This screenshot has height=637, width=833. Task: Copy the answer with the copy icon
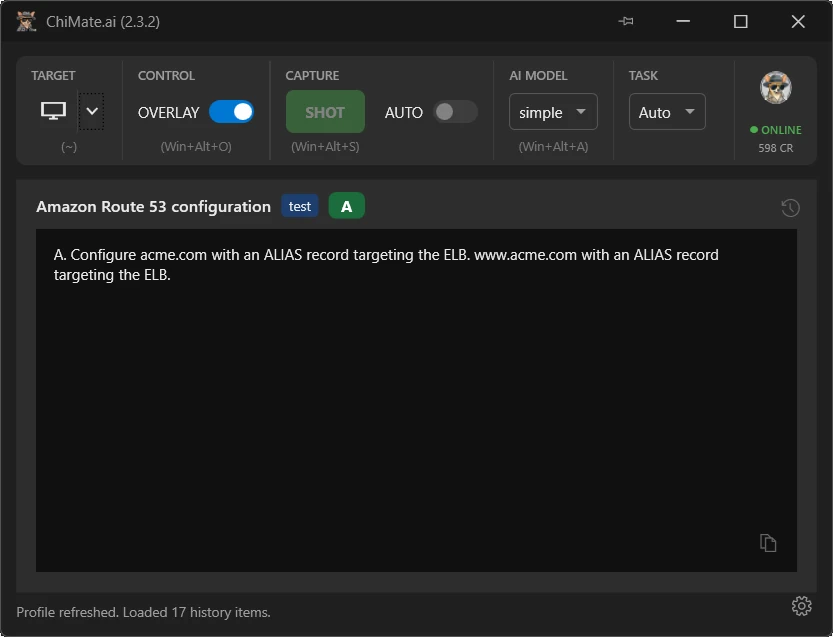click(768, 543)
